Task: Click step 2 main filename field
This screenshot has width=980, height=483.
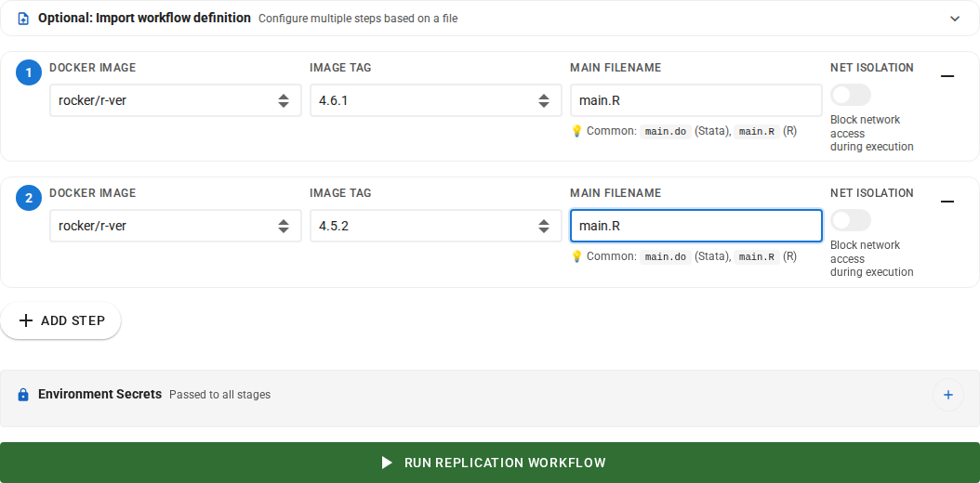Action: tap(696, 226)
